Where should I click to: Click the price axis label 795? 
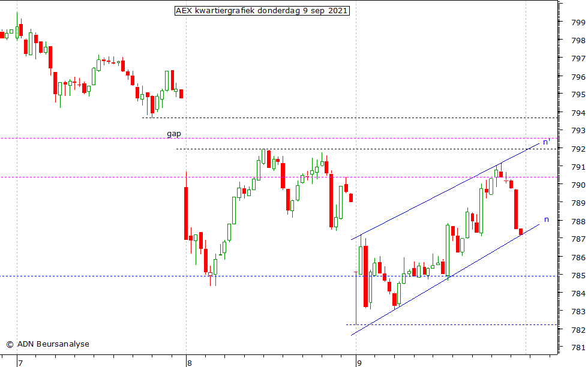(x=578, y=95)
